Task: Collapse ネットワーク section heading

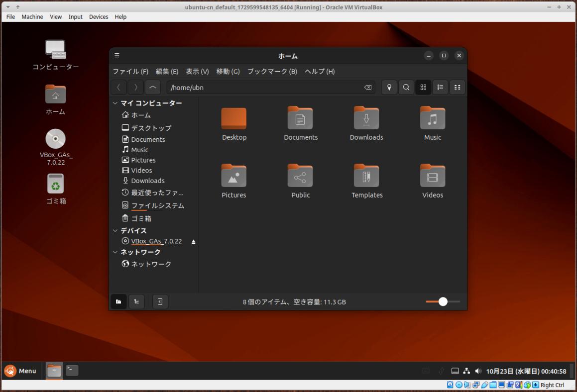Action: [x=115, y=252]
